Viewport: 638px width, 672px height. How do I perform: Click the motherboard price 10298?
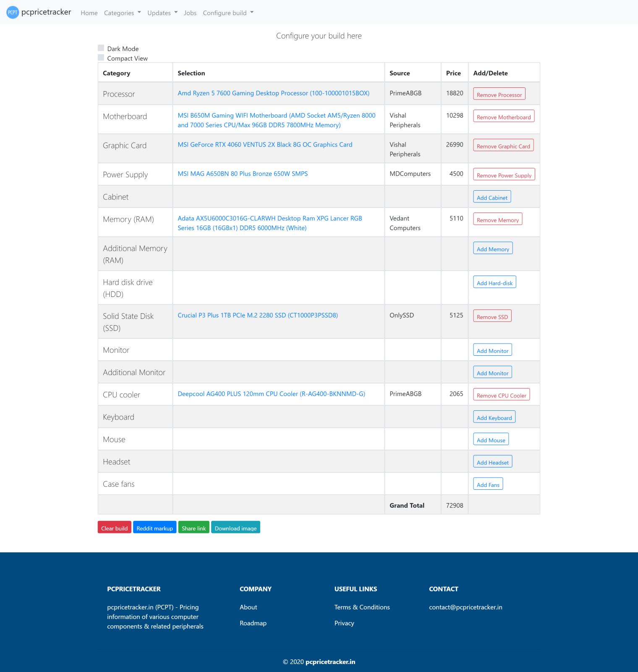[x=455, y=115]
